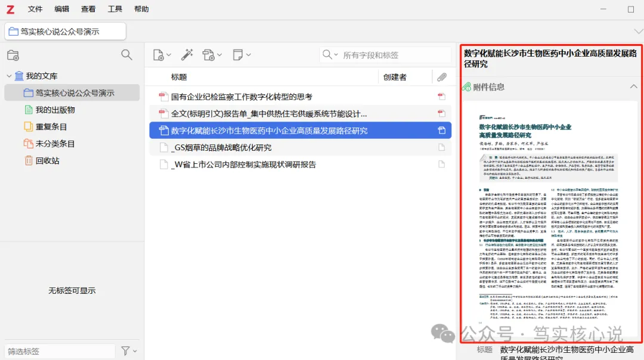The height and width of the screenshot is (360, 644).
Task: Open the new item toolbar button
Action: (162, 55)
